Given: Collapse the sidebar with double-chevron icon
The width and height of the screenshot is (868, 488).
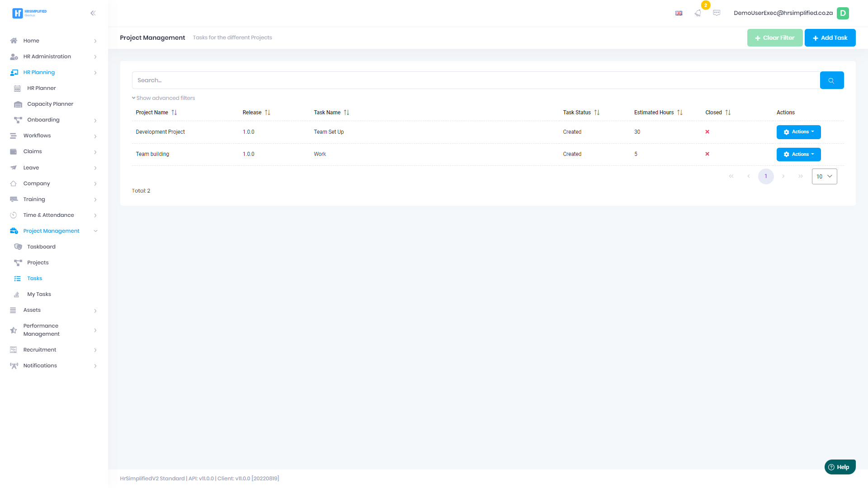Looking at the screenshot, I should click(93, 13).
